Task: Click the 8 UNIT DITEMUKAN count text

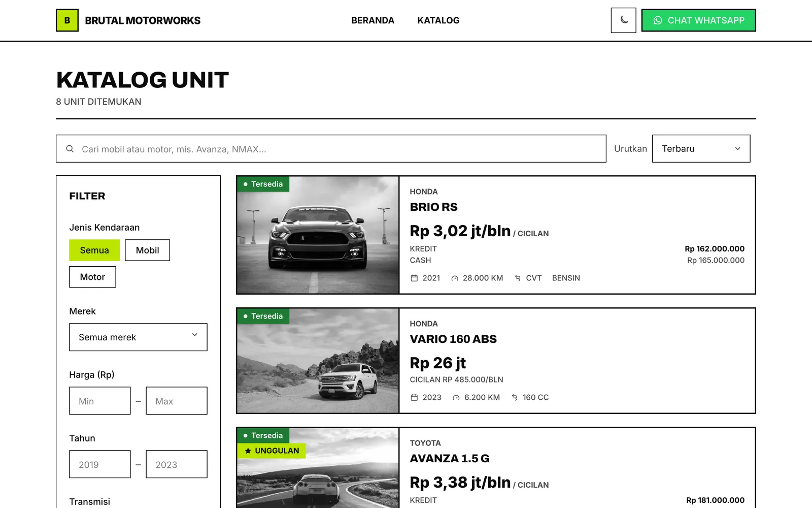Action: [98, 102]
